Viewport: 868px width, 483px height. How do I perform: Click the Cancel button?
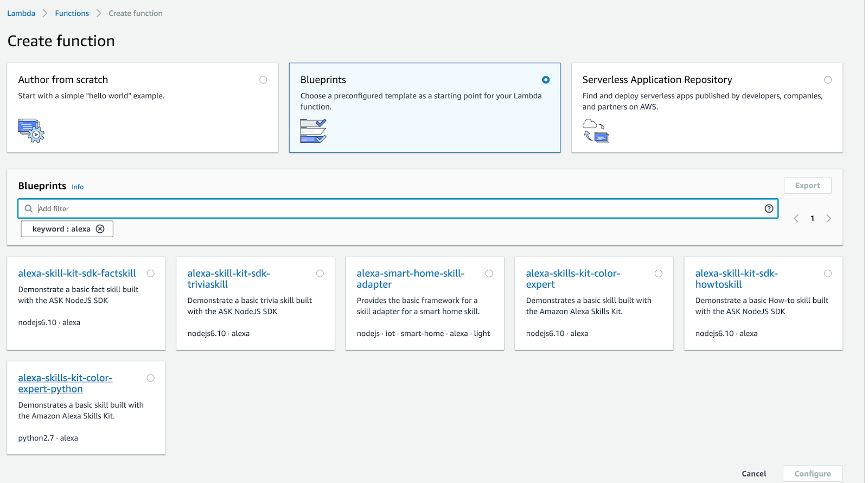pyautogui.click(x=754, y=474)
